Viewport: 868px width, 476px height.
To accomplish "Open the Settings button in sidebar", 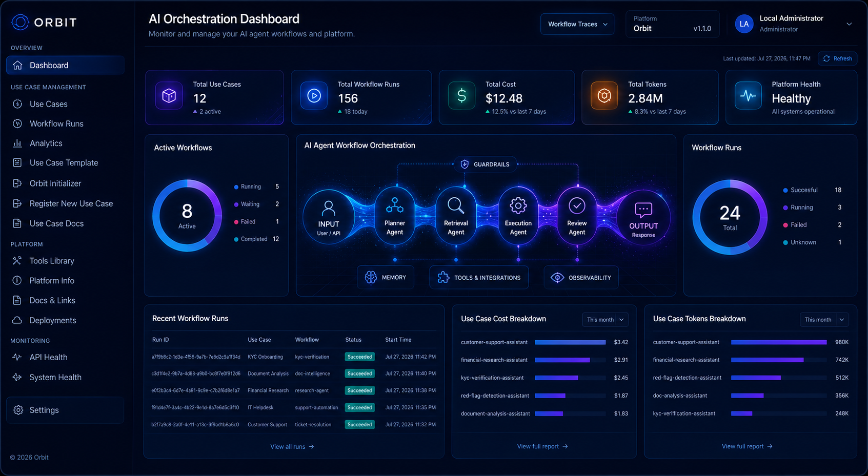I will click(65, 410).
